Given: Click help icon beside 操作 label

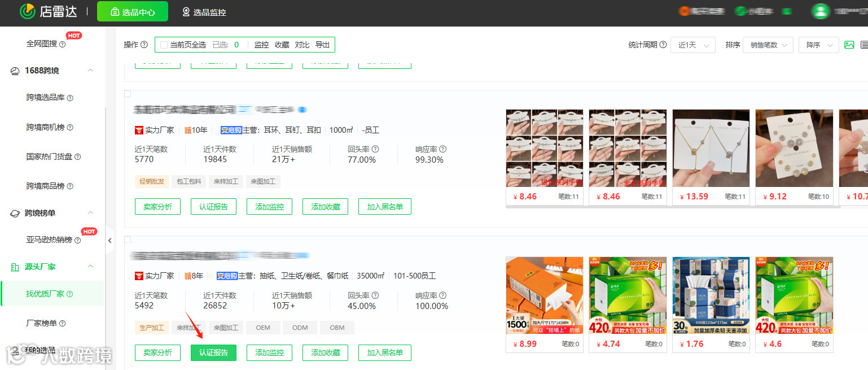Looking at the screenshot, I should [x=144, y=45].
